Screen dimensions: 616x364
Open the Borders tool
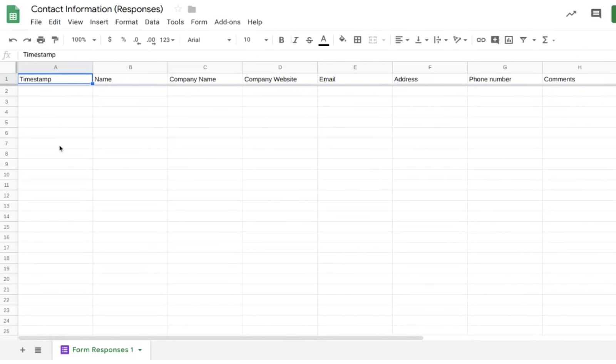tap(358, 40)
